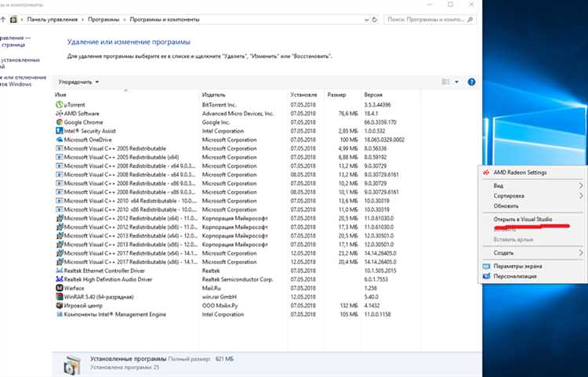Viewport: 588px width, 377px height.
Task: Open the view options dropdown arrow
Action: 457,82
